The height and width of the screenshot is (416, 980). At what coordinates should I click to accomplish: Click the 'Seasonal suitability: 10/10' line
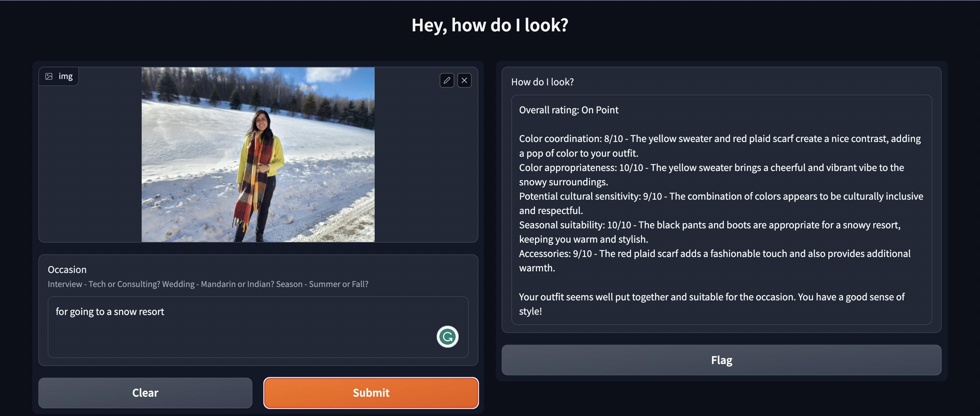click(710, 232)
